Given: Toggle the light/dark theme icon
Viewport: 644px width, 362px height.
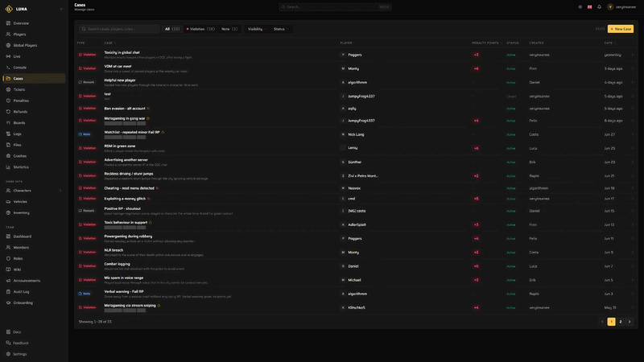Looking at the screenshot, I should click(580, 7).
